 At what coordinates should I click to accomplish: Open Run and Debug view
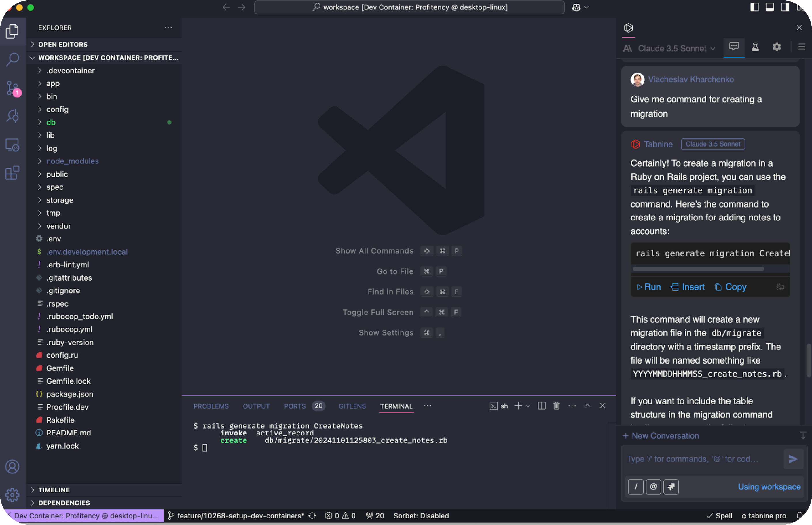[x=13, y=116]
